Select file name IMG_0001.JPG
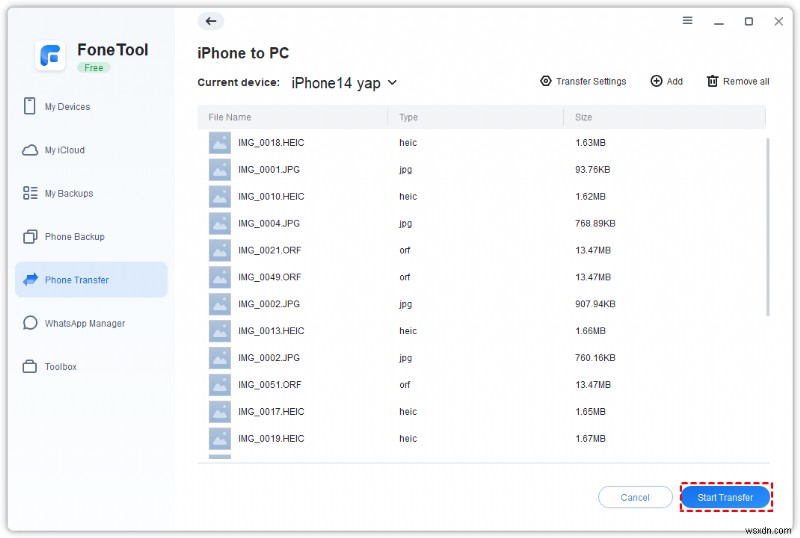The image size is (800, 538). (269, 169)
